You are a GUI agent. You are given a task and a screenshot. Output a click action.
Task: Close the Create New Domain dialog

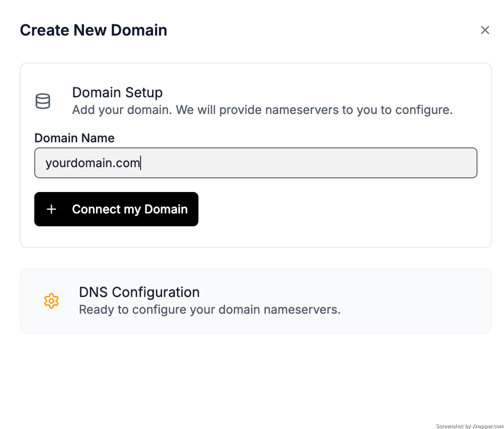click(x=485, y=30)
